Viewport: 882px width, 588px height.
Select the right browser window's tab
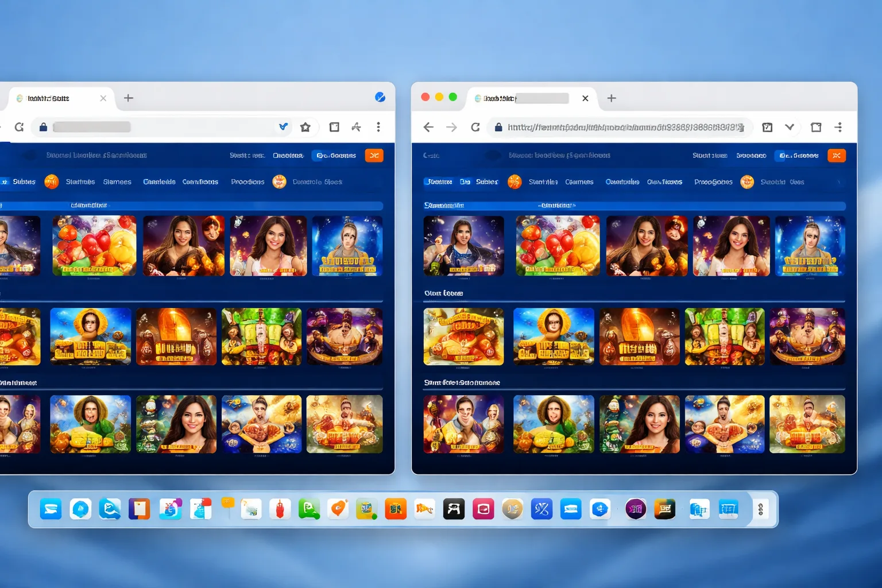point(531,98)
